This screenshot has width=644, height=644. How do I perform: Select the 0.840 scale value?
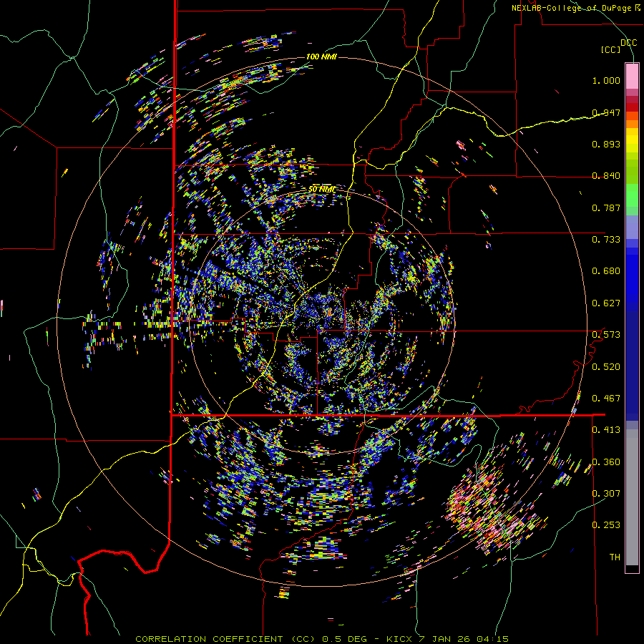606,176
